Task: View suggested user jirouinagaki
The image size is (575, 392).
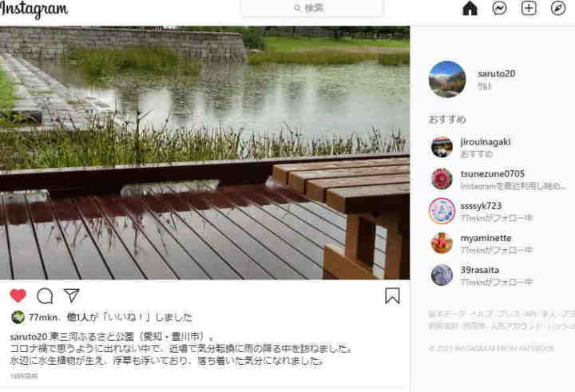Action: [x=486, y=142]
